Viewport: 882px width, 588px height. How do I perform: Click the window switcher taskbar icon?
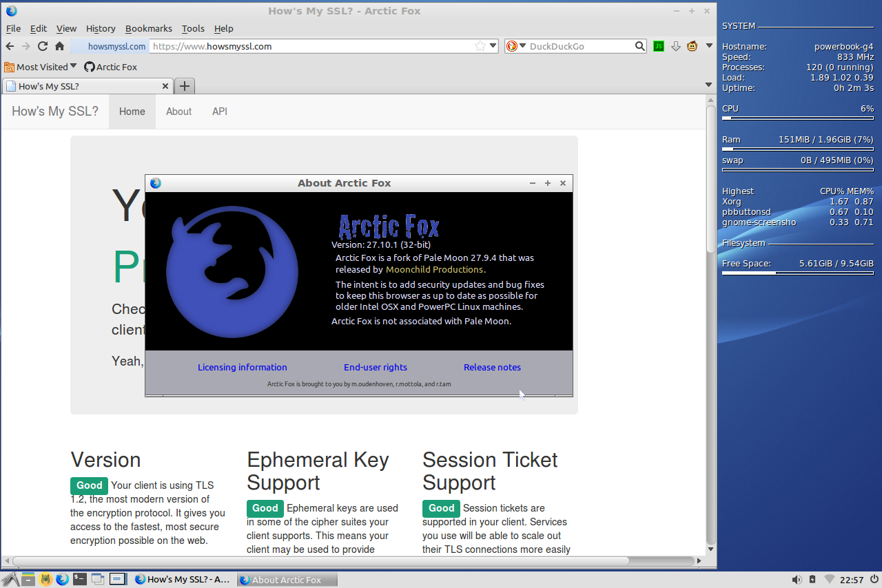98,579
